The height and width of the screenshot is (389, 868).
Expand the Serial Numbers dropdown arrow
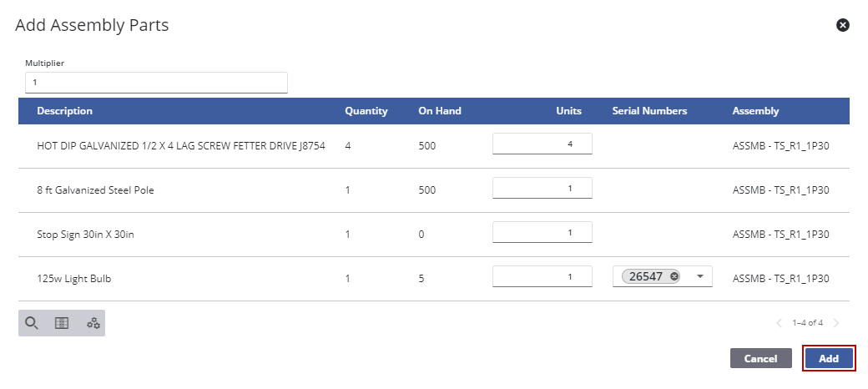click(x=699, y=276)
